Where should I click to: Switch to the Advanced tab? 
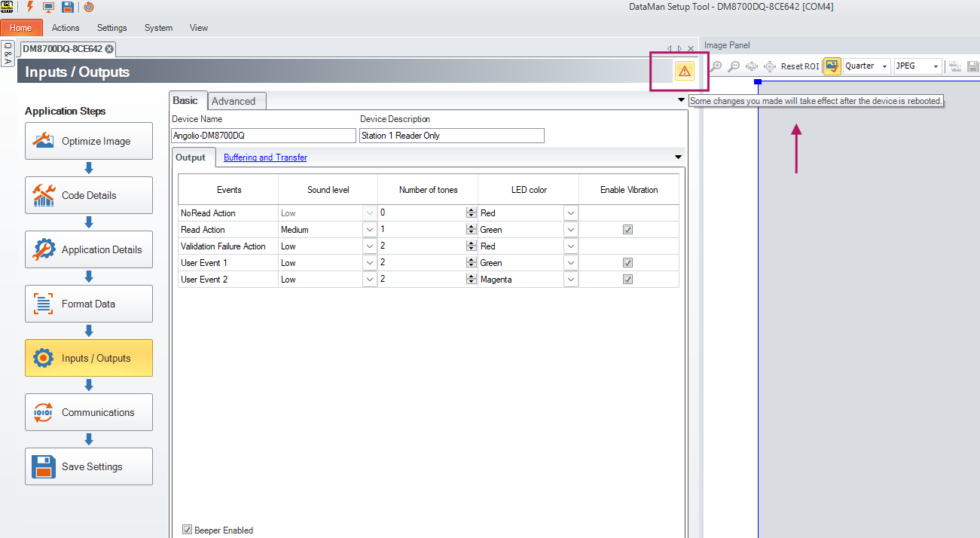(236, 100)
